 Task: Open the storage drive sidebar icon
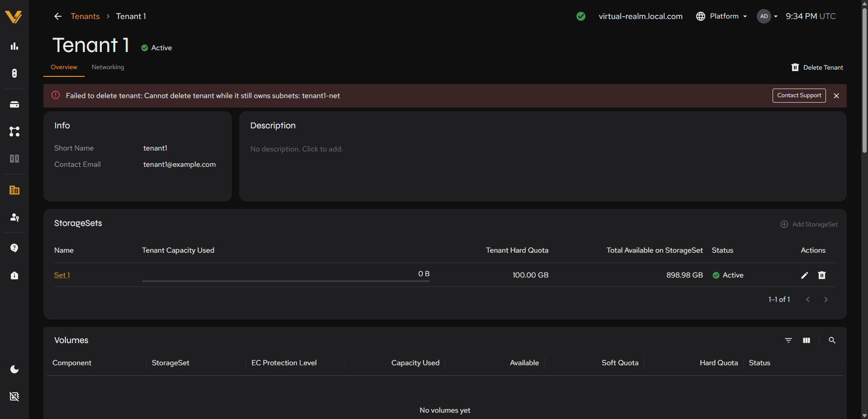tap(14, 104)
